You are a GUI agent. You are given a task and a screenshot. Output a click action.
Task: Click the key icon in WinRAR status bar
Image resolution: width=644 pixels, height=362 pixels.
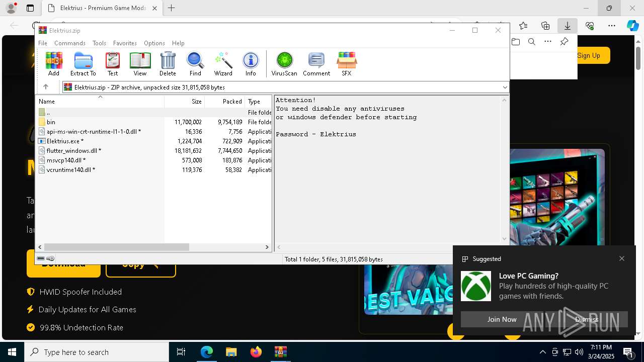coord(50,258)
